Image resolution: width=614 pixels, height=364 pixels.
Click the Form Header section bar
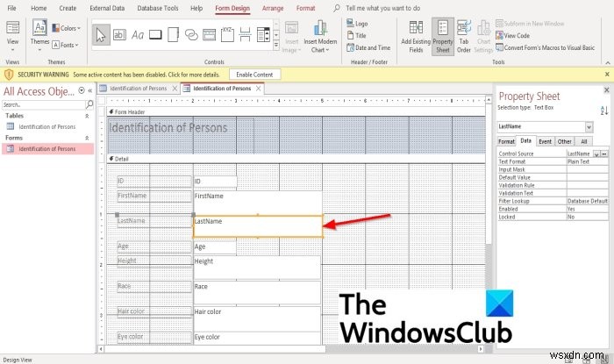click(296, 112)
